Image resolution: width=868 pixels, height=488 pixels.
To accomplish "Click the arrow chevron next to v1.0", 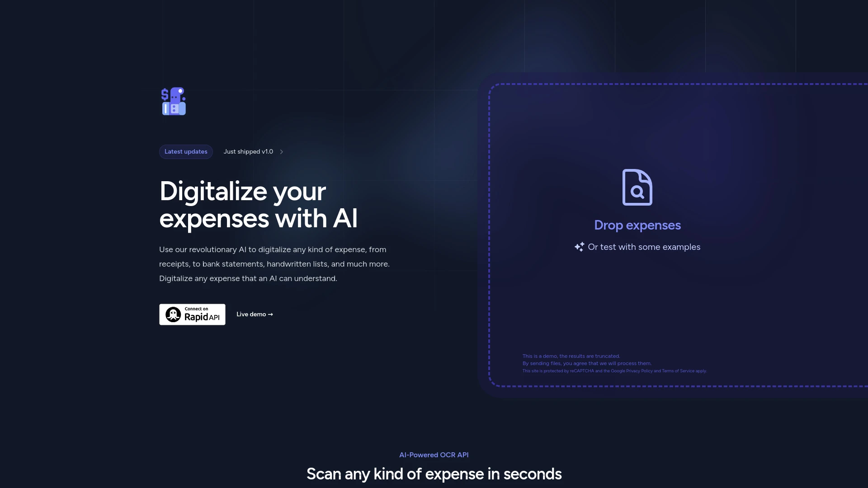I will [x=281, y=152].
